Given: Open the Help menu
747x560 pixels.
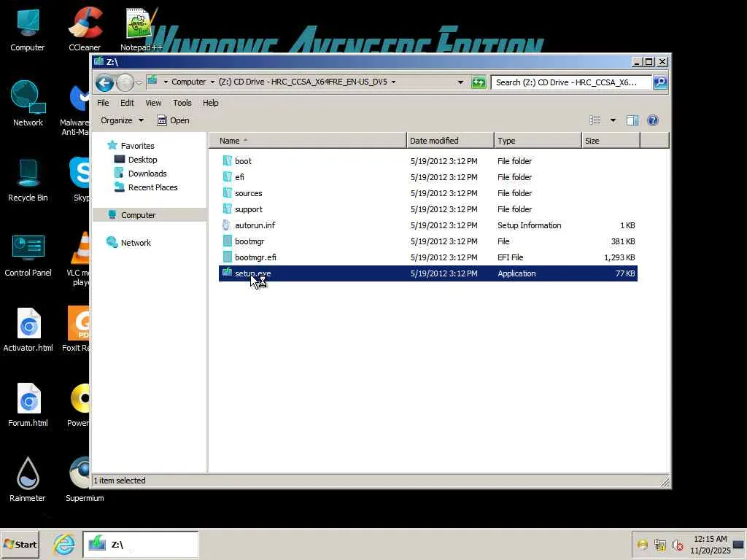Looking at the screenshot, I should (210, 103).
